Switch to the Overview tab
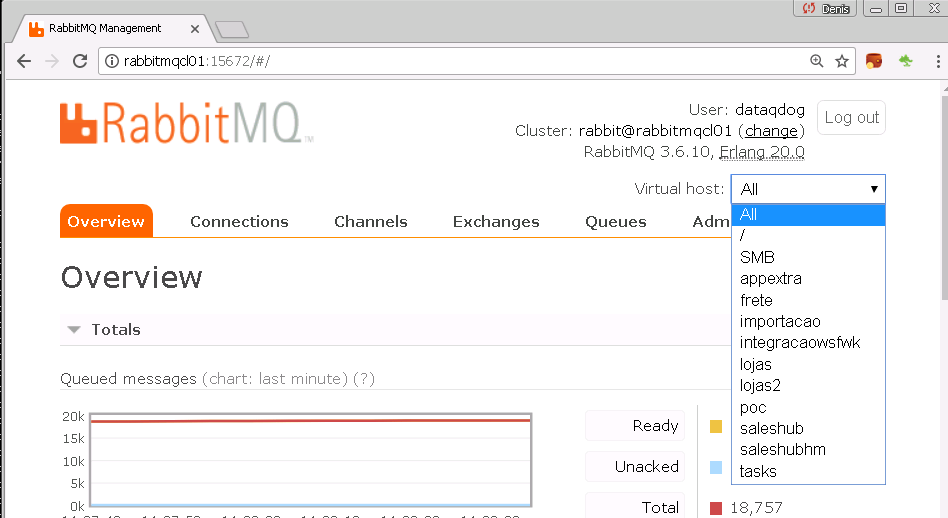Viewport: 948px width, 518px height. 106,221
